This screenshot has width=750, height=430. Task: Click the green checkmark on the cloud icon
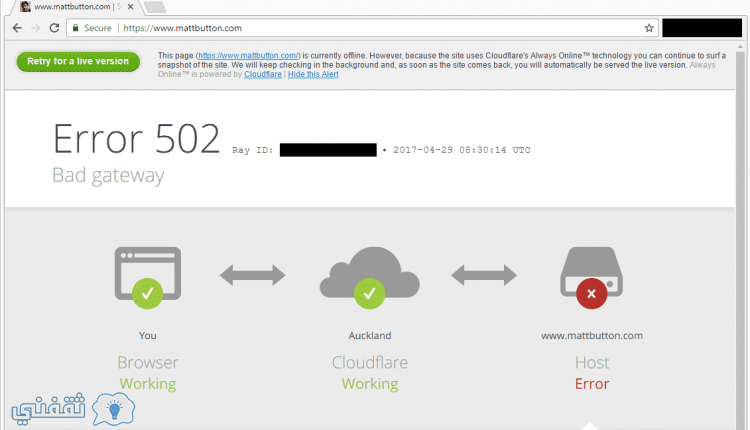point(369,293)
